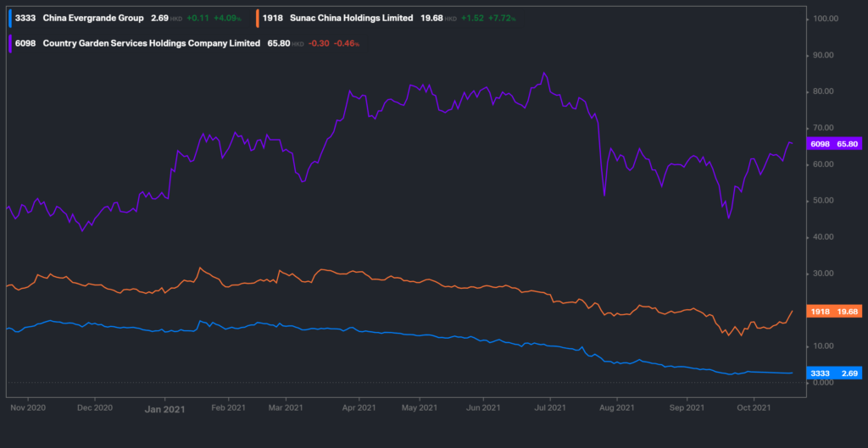Image resolution: width=868 pixels, height=448 pixels.
Task: Click the purple Country Garden color bar
Action: point(10,43)
